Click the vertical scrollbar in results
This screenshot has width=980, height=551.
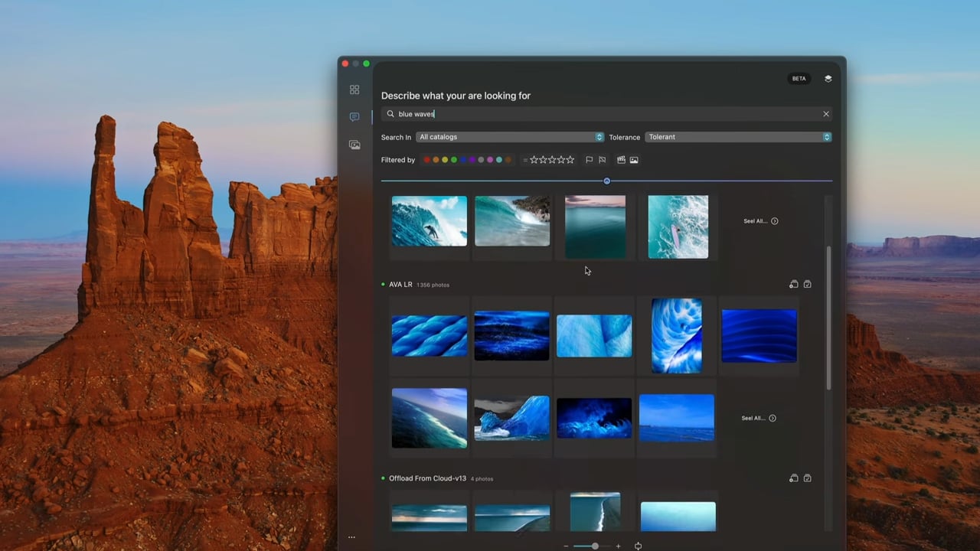(828, 318)
